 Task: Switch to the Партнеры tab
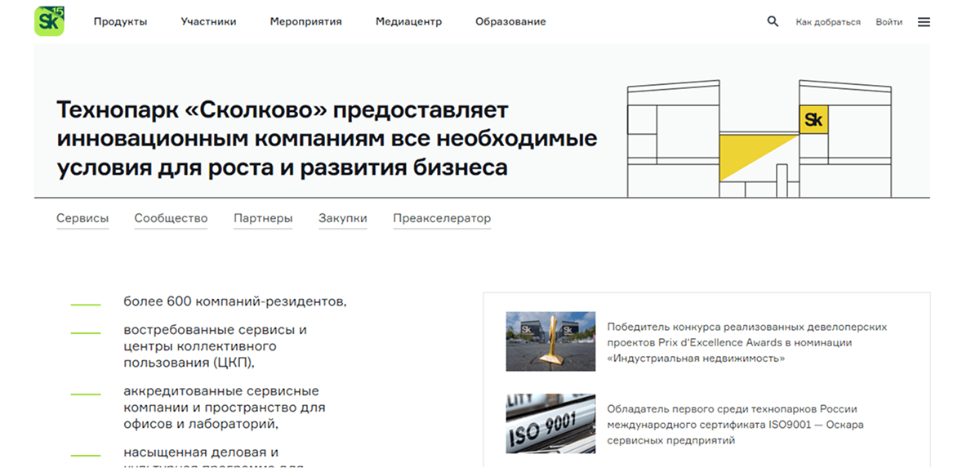click(x=263, y=219)
